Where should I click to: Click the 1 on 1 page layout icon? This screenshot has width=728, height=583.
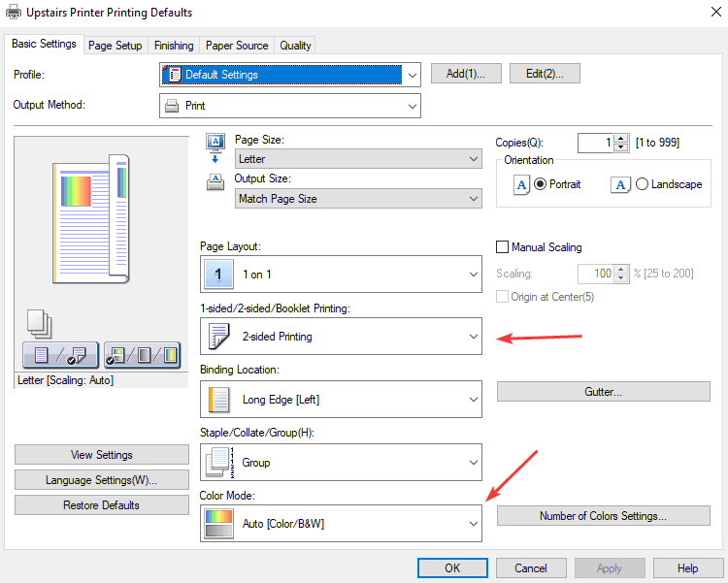[218, 275]
